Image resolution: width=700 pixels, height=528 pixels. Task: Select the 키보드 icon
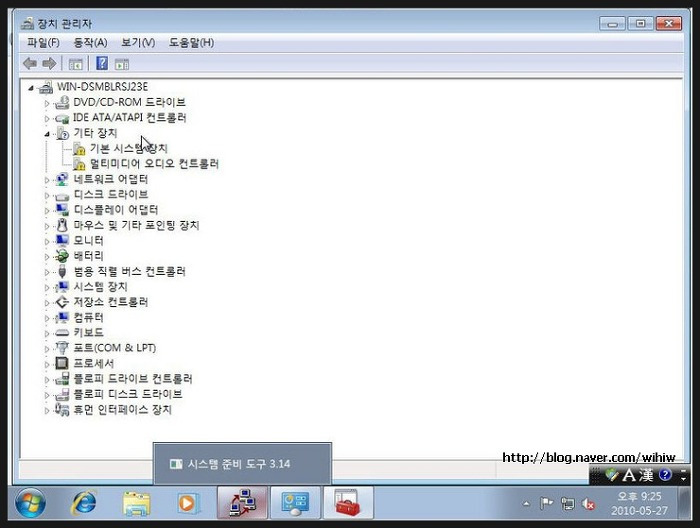coord(62,333)
